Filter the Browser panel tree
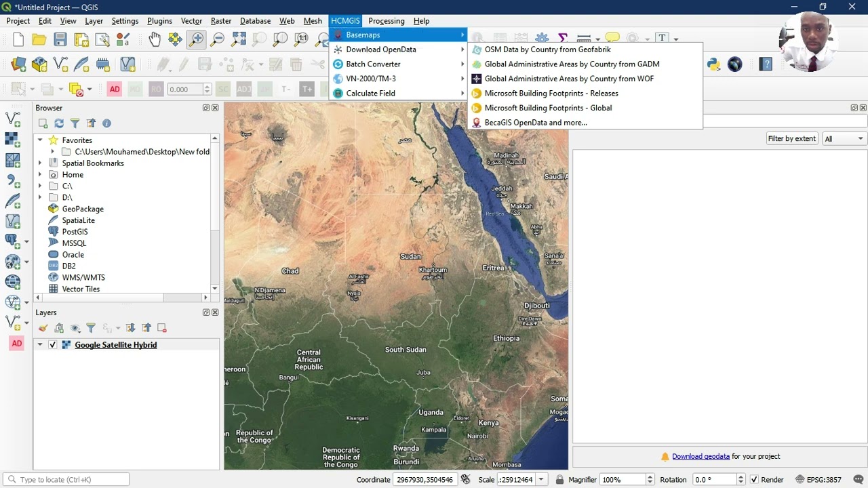 point(75,123)
